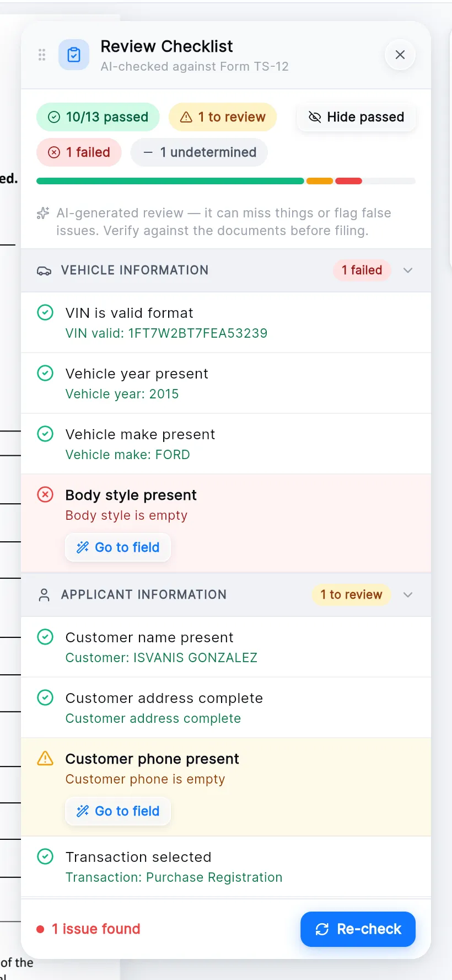
Task: Click the 1 issue found status
Action: pyautogui.click(x=88, y=929)
